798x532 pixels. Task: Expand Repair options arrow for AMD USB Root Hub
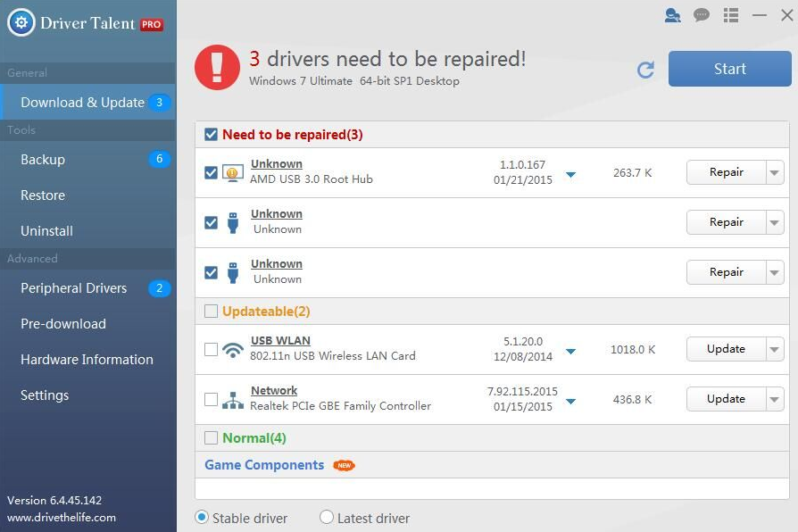coord(775,172)
